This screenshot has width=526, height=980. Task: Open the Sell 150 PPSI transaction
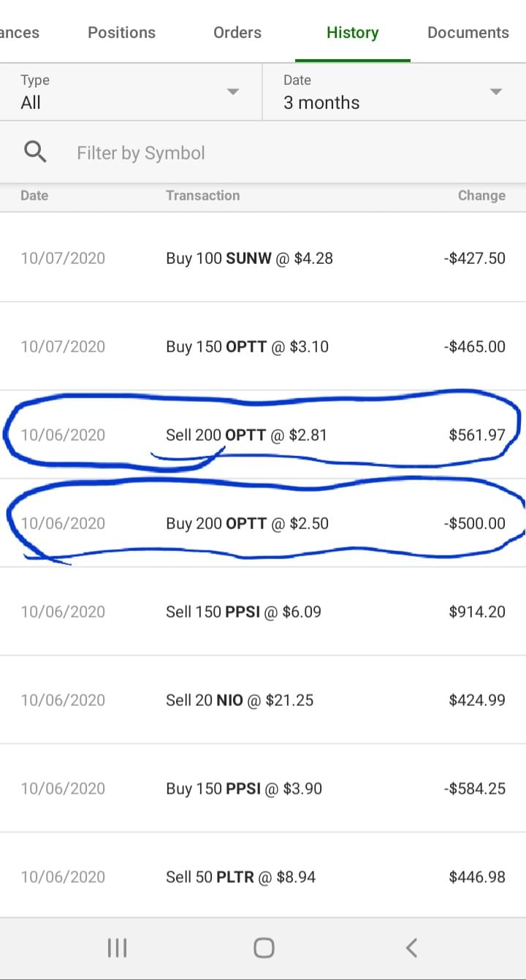(x=263, y=612)
